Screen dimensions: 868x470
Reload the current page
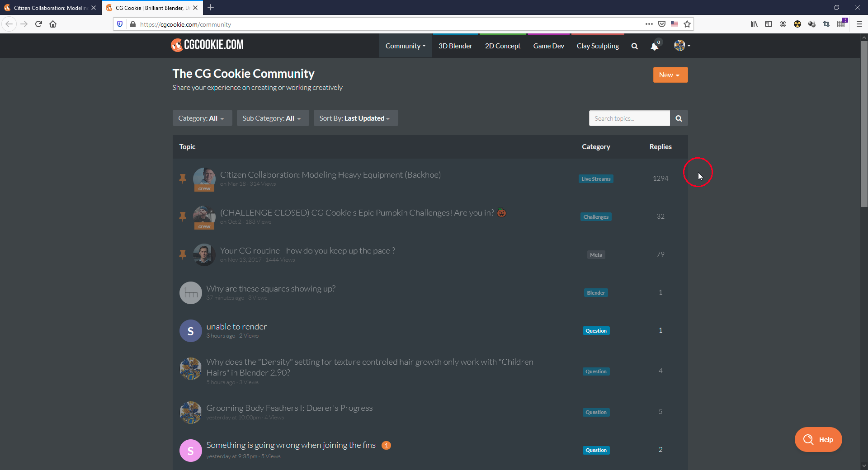coord(38,24)
